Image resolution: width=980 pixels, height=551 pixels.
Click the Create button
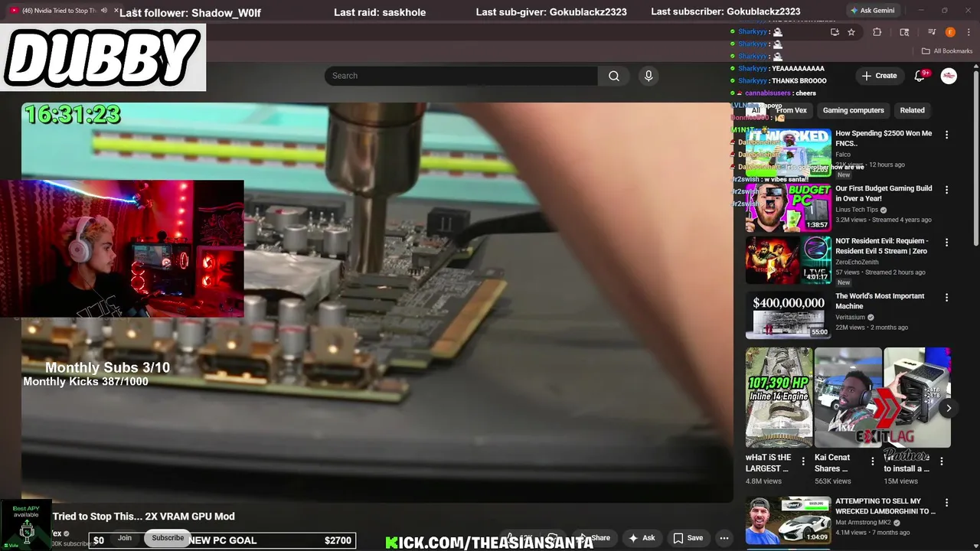879,76
